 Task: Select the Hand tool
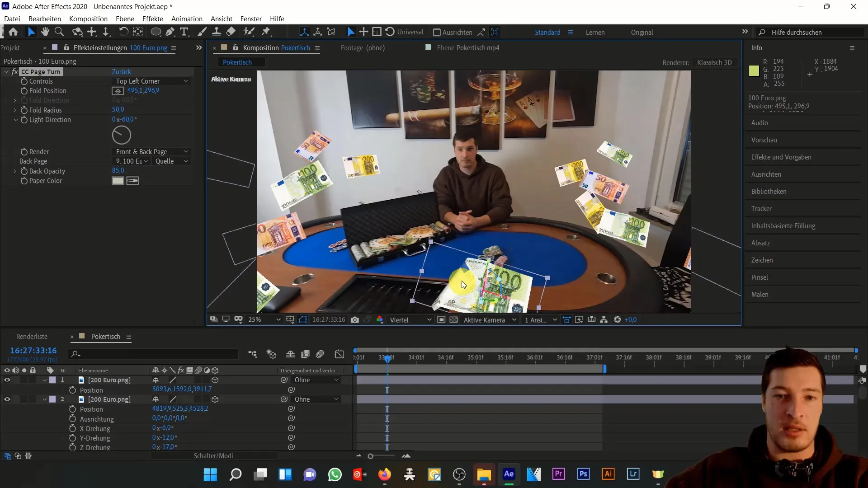(45, 32)
